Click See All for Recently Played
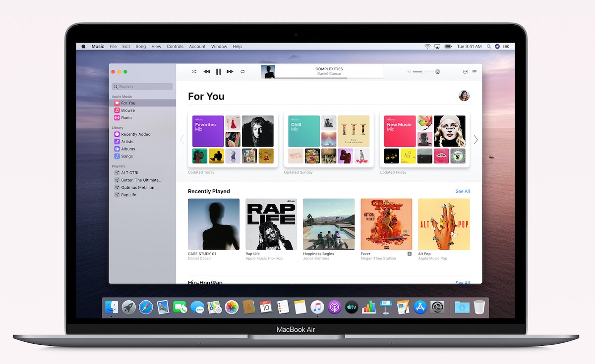Viewport: 595px width, 364px height. click(x=463, y=191)
